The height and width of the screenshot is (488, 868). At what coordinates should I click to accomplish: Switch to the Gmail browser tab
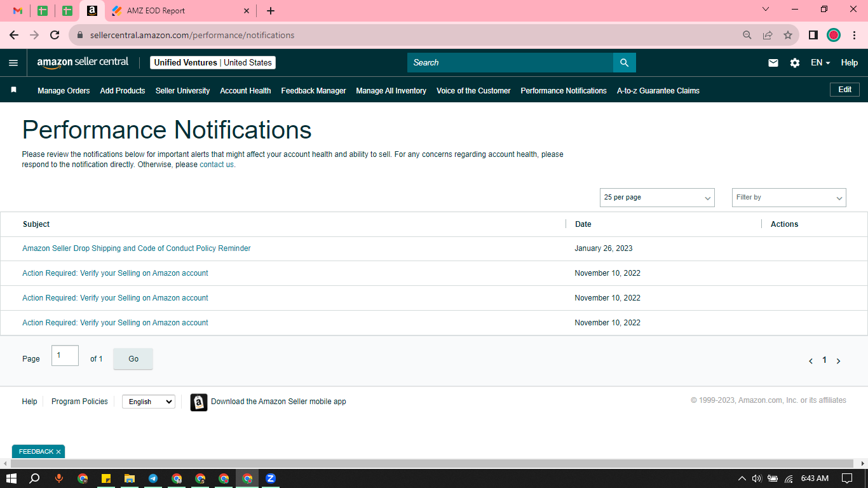(18, 11)
